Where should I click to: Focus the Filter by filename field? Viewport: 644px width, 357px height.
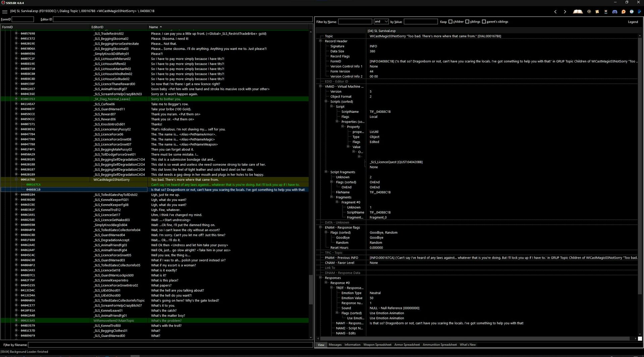pyautogui.click(x=170, y=345)
